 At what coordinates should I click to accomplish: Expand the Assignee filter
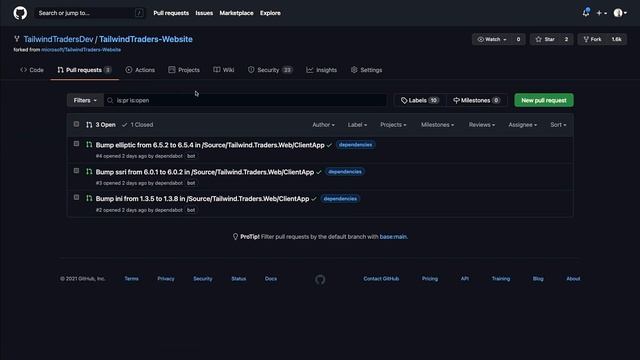(x=522, y=124)
